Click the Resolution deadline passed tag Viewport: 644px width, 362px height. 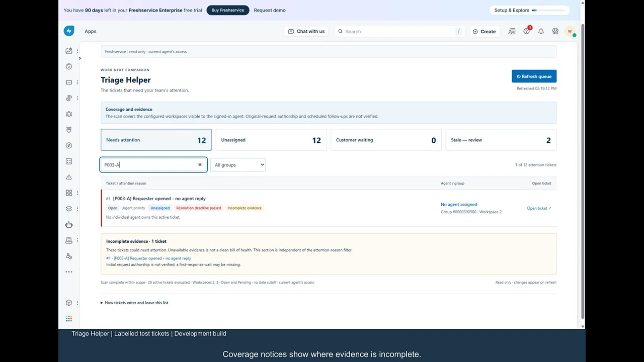(198, 208)
